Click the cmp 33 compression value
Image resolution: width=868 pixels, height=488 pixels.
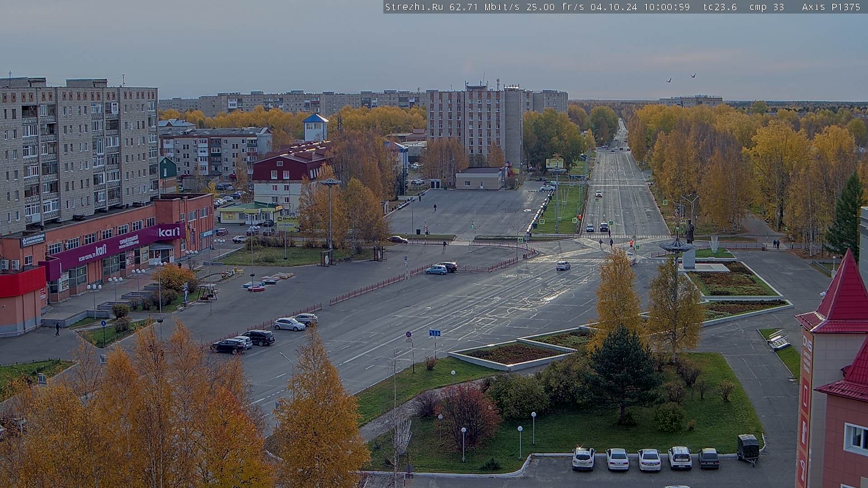coord(766,7)
